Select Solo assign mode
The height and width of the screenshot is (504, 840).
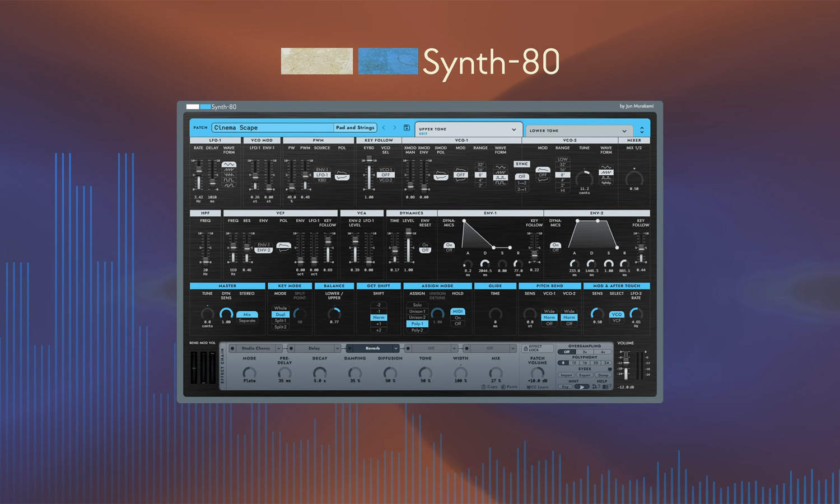(417, 305)
